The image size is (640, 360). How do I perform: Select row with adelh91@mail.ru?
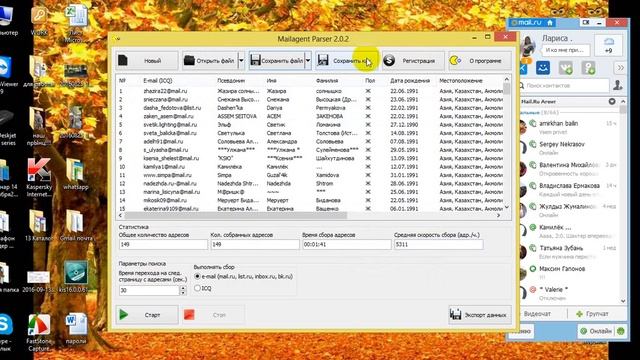pos(310,141)
